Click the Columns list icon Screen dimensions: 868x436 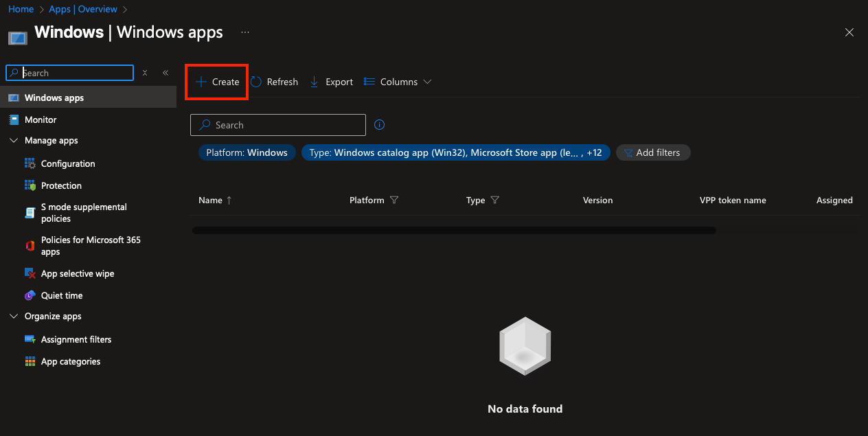pos(369,82)
